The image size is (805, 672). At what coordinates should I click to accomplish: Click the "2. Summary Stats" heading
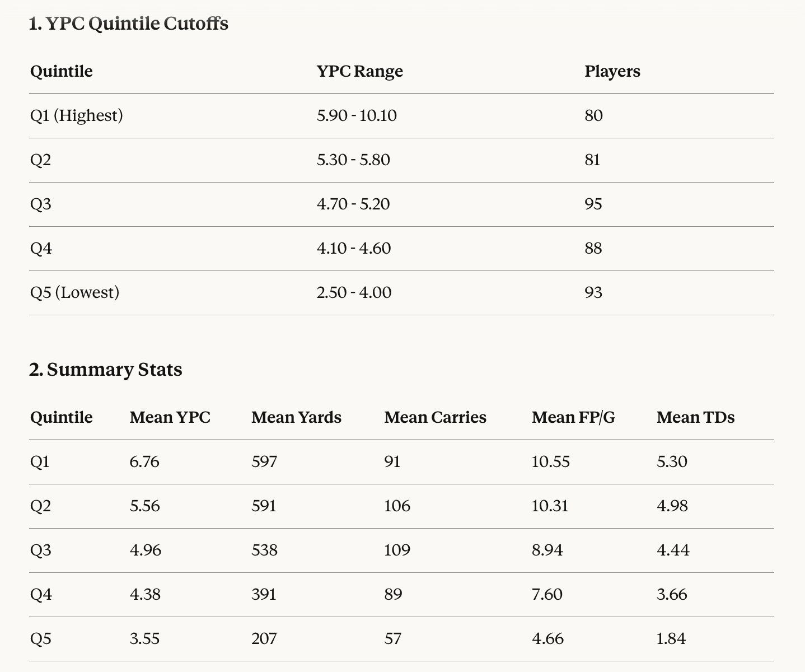tap(106, 370)
